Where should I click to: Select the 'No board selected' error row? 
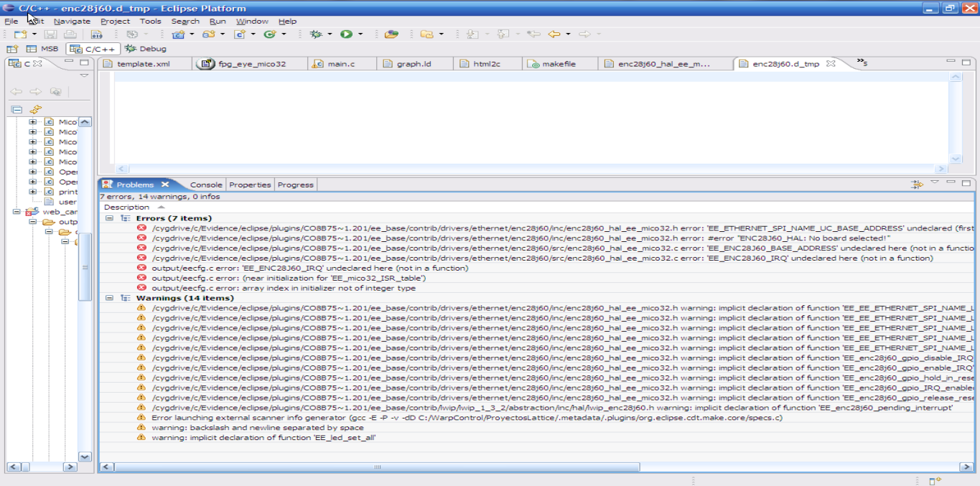point(537,238)
